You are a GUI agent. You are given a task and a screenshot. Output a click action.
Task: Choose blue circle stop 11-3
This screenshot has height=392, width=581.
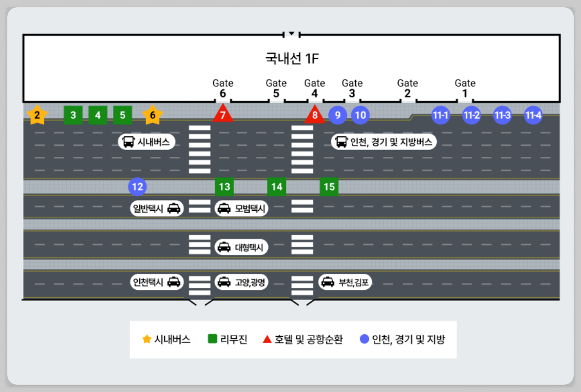pos(502,115)
